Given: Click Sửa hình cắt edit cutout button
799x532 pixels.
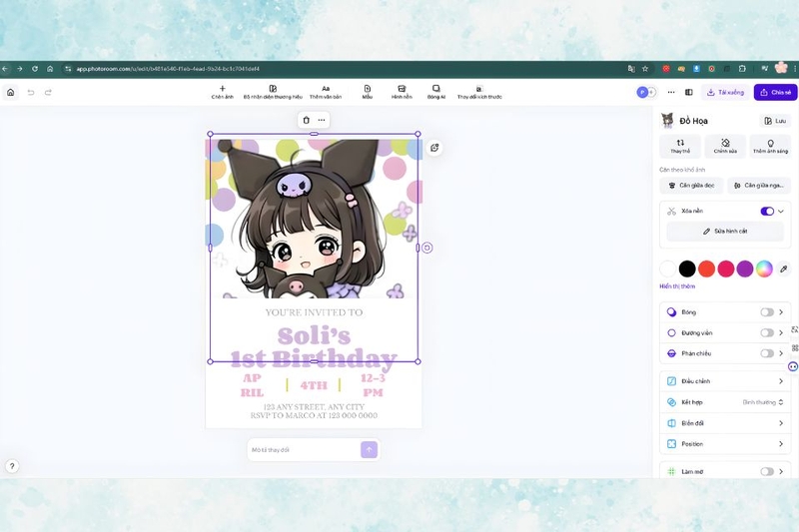Looking at the screenshot, I should [x=725, y=232].
